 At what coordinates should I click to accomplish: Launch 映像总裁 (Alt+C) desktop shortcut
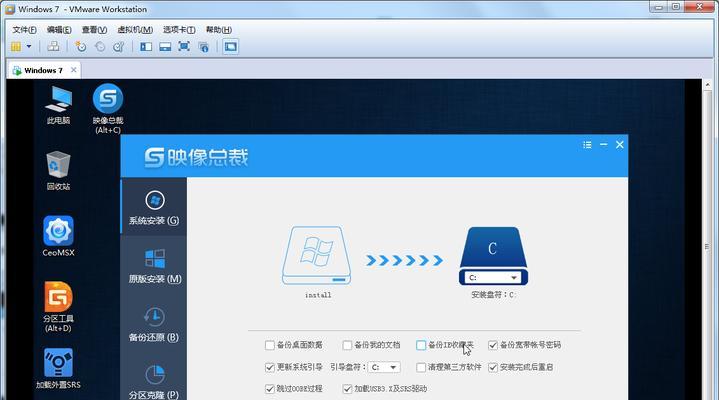(x=108, y=109)
